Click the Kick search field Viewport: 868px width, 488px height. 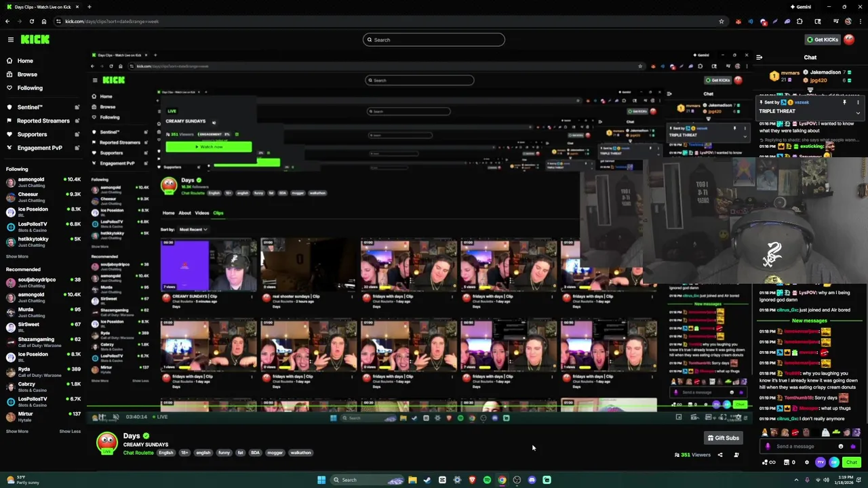(x=434, y=40)
